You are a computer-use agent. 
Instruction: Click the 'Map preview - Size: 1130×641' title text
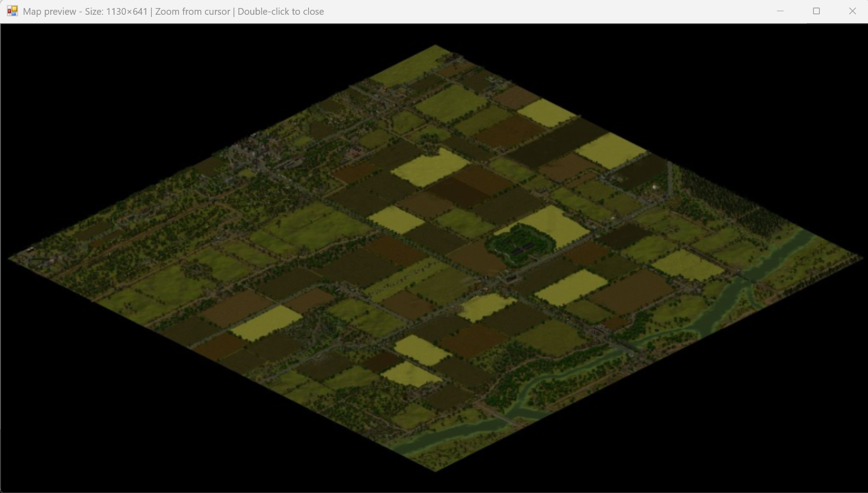coord(85,12)
